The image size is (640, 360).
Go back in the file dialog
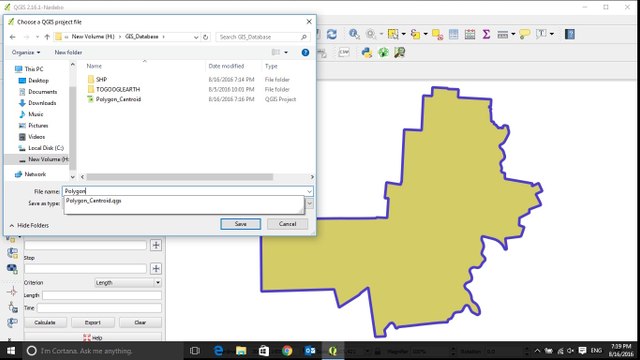coord(13,37)
